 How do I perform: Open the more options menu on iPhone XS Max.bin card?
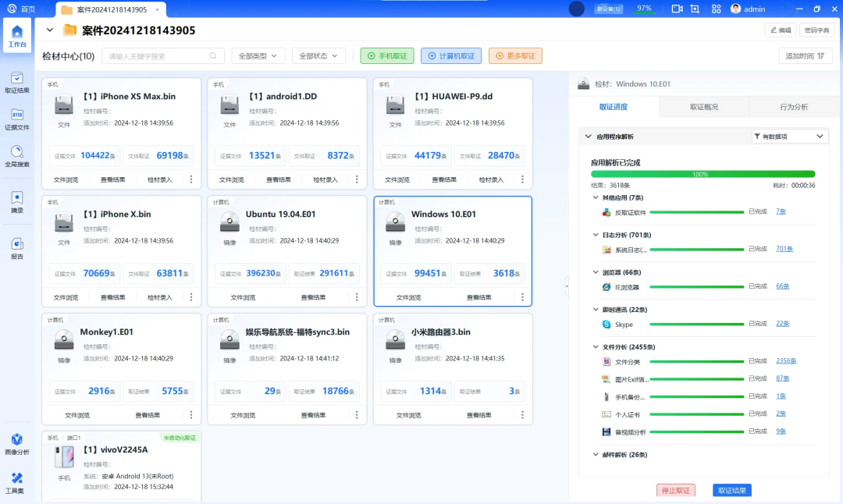pos(191,179)
